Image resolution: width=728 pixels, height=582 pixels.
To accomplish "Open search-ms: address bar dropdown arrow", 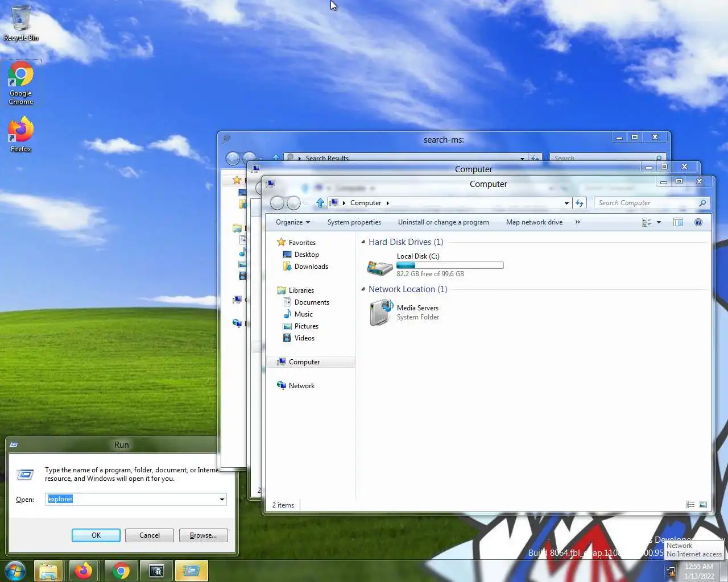I will 522,158.
